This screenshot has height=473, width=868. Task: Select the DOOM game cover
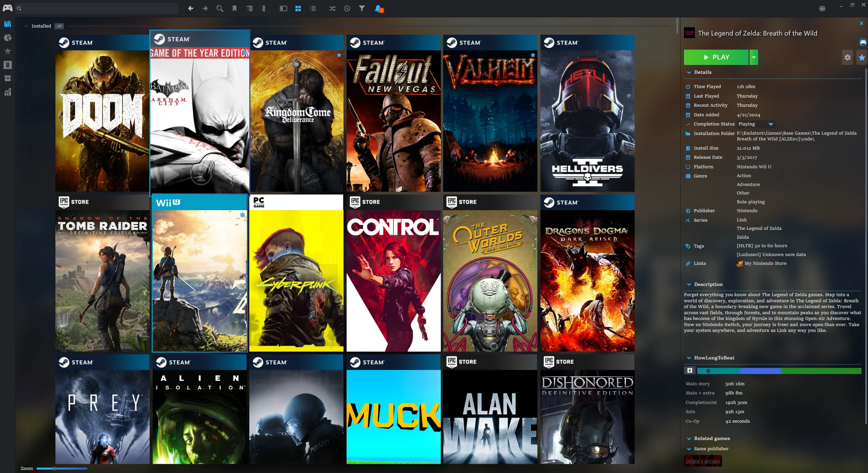(102, 113)
